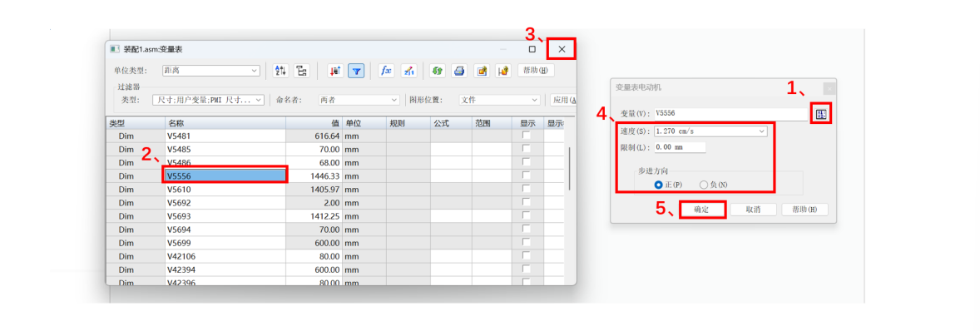Open the 图形位置 dropdown showing 文件

[x=499, y=100]
